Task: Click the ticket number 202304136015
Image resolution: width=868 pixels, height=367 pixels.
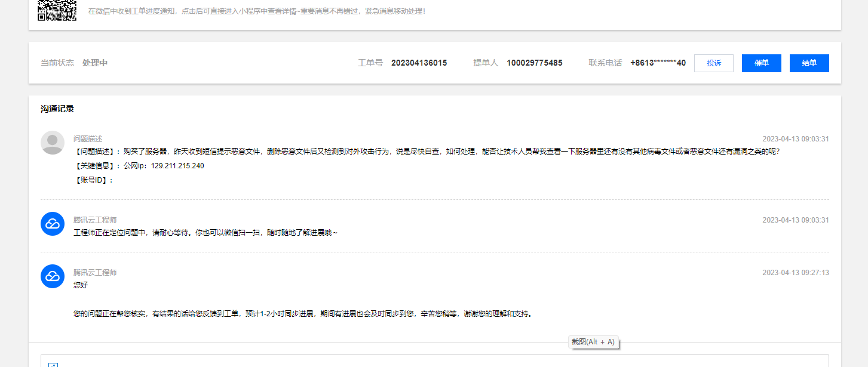Action: click(x=419, y=63)
